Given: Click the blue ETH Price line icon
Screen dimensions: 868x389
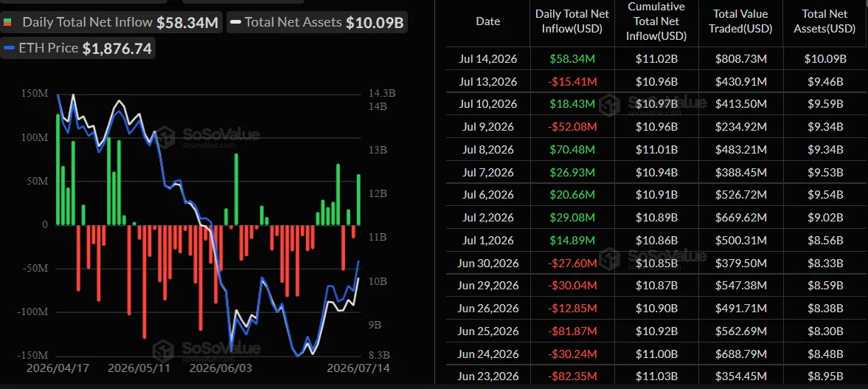Looking at the screenshot, I should pyautogui.click(x=8, y=48).
